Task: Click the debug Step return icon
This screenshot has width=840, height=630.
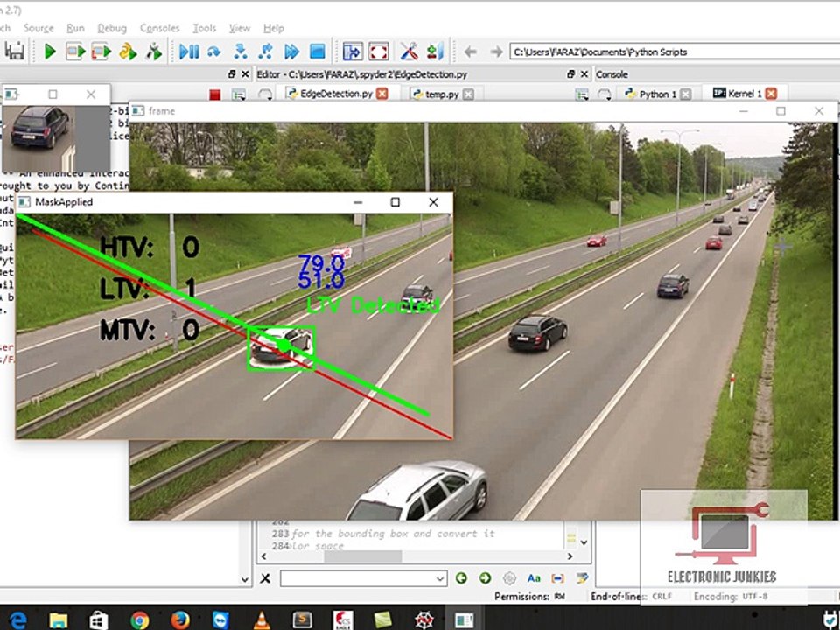Action: [266, 52]
